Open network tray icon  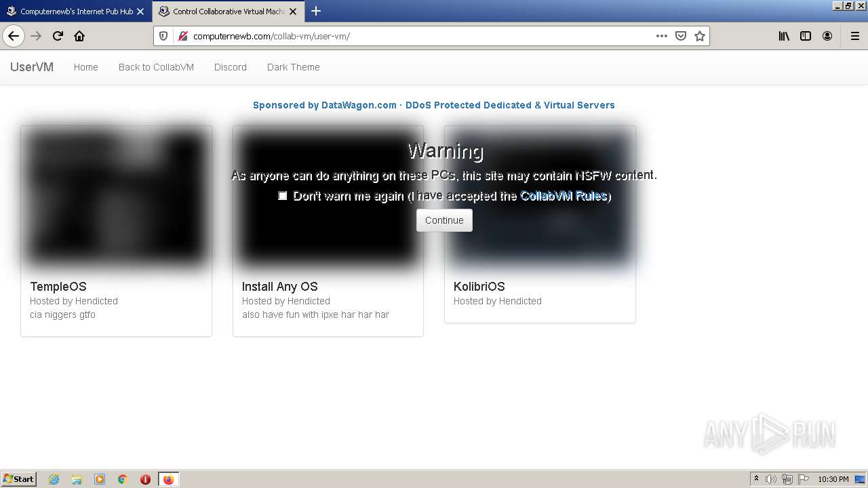tap(787, 479)
